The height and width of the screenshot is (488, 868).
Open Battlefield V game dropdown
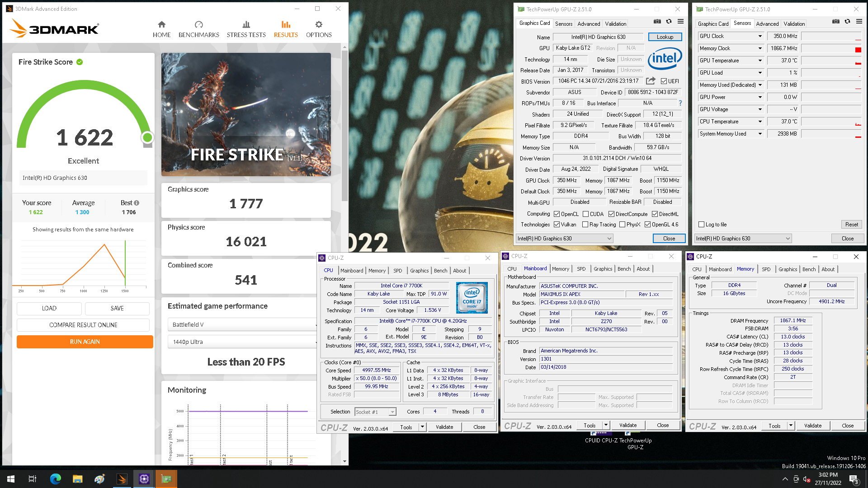point(243,324)
